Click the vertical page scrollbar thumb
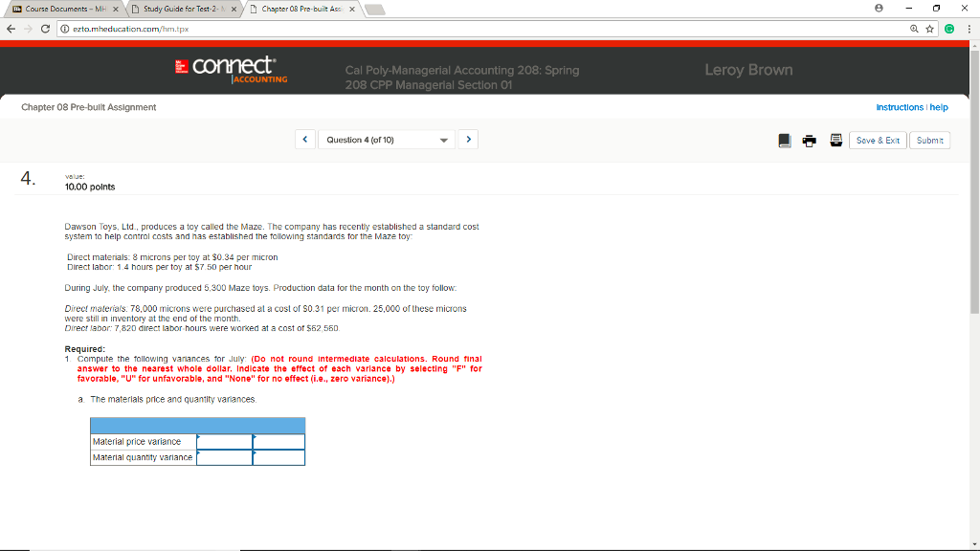Image resolution: width=980 pixels, height=551 pixels. coord(974,183)
